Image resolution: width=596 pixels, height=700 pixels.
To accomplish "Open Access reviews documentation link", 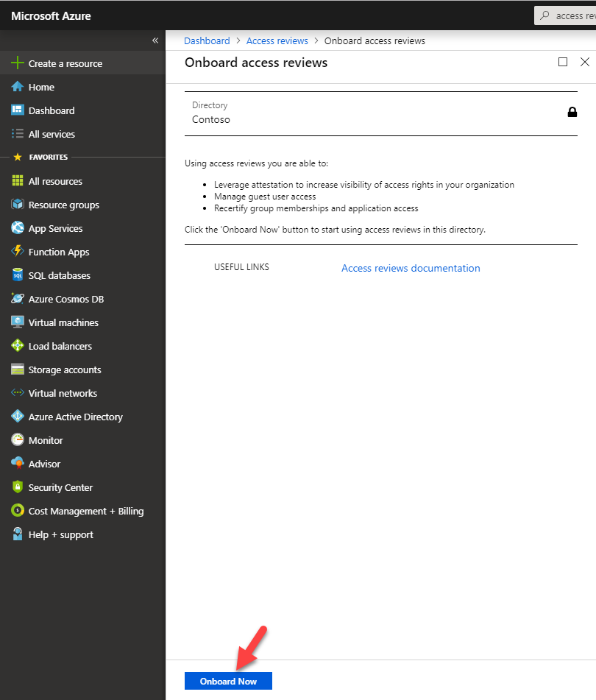I will pyautogui.click(x=411, y=268).
